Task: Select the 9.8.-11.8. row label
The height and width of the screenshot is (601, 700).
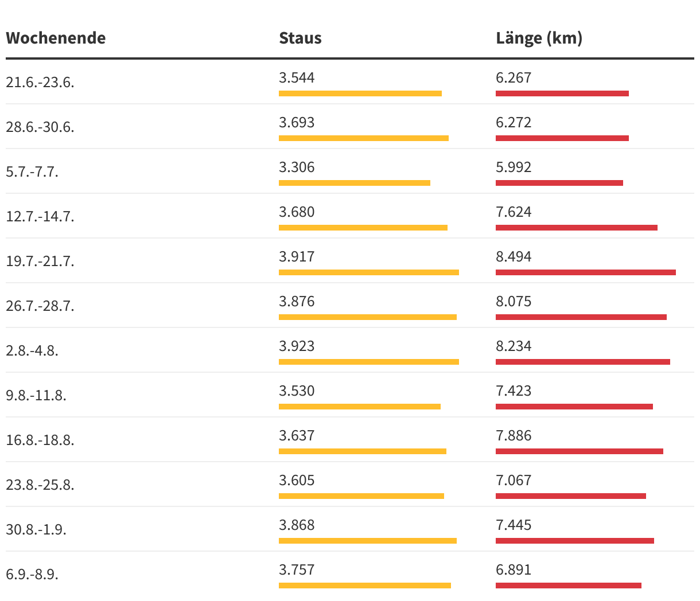Action: 36,395
